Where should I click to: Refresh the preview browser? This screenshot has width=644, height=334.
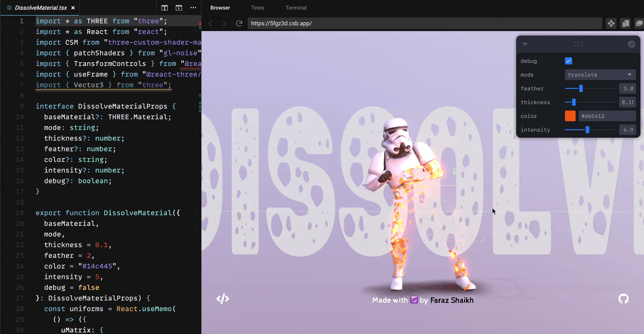239,23
